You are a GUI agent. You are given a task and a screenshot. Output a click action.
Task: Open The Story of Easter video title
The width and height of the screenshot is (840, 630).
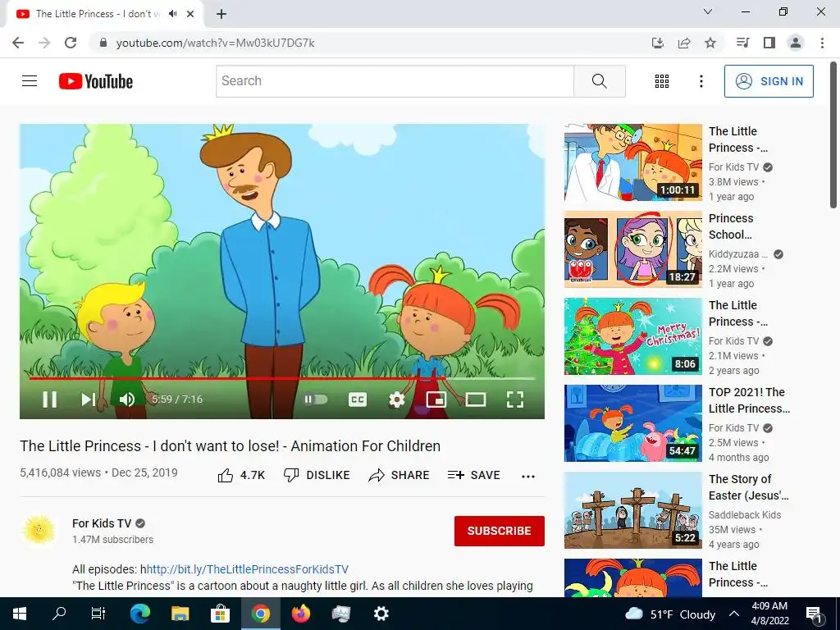[x=748, y=487]
